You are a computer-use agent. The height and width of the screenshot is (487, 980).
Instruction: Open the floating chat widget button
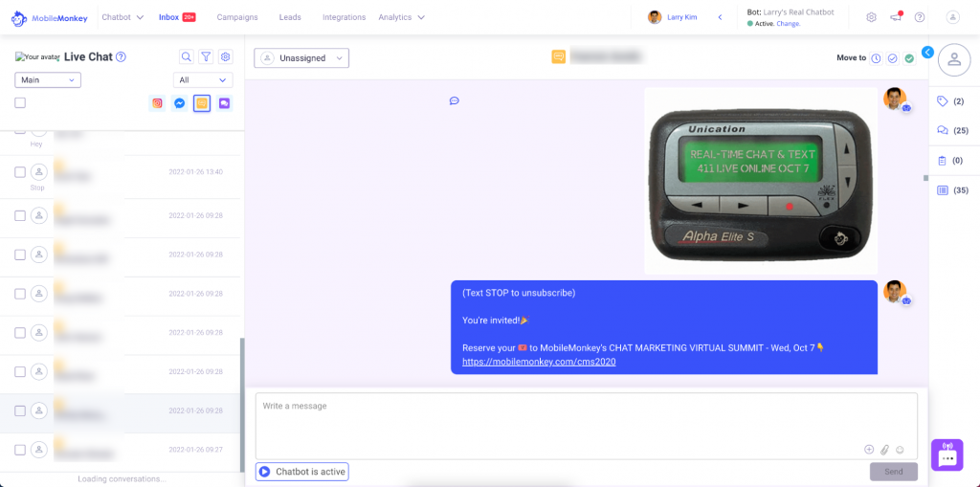click(947, 454)
